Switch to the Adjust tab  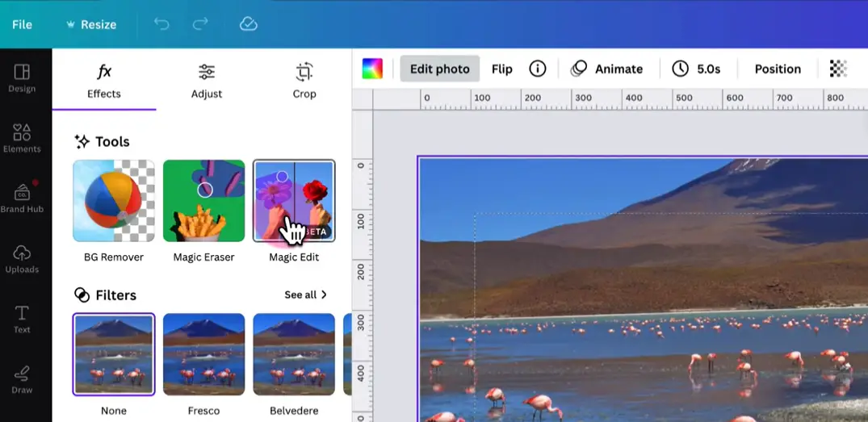[207, 81]
